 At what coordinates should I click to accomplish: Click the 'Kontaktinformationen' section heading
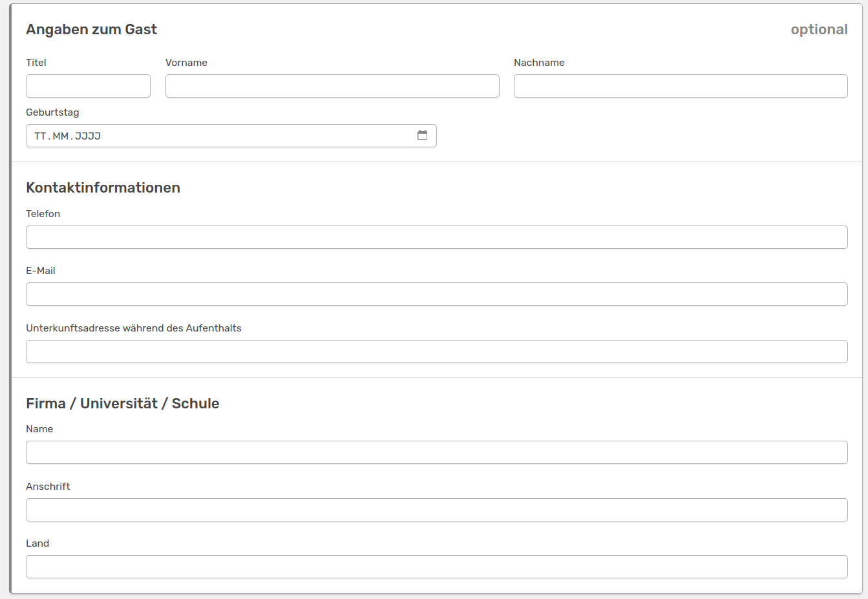pyautogui.click(x=103, y=188)
